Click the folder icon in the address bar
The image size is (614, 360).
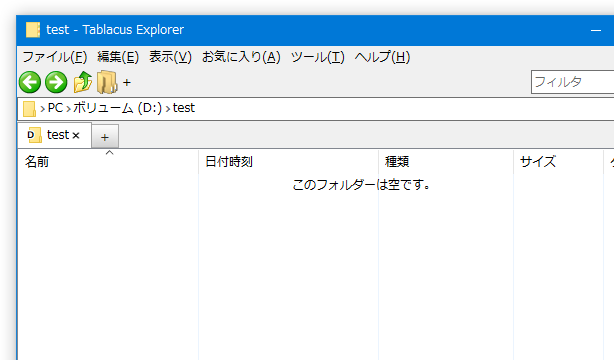[29, 109]
